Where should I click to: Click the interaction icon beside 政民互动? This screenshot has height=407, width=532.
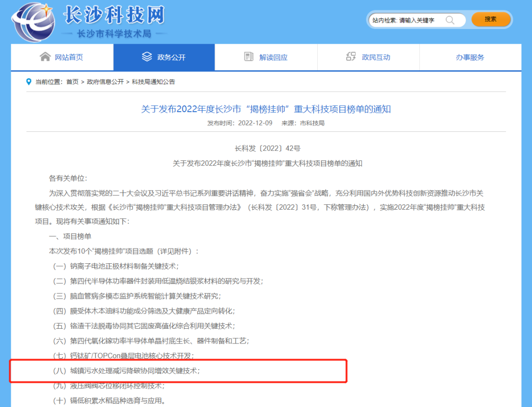point(351,57)
